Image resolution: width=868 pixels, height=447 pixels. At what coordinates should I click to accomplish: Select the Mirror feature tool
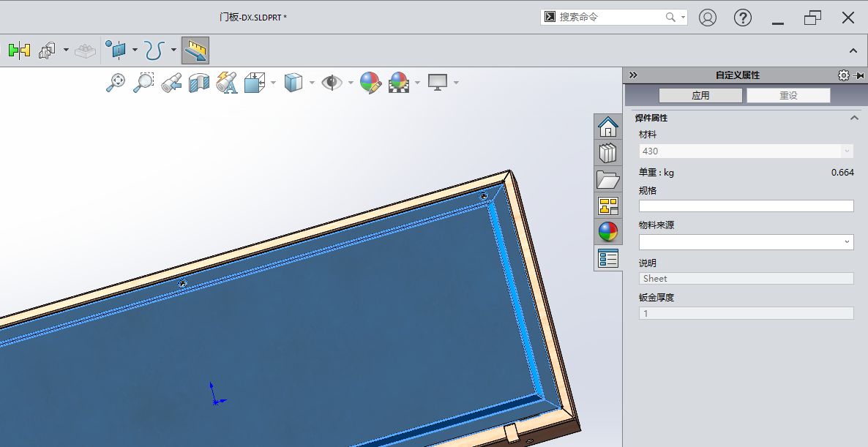point(19,51)
